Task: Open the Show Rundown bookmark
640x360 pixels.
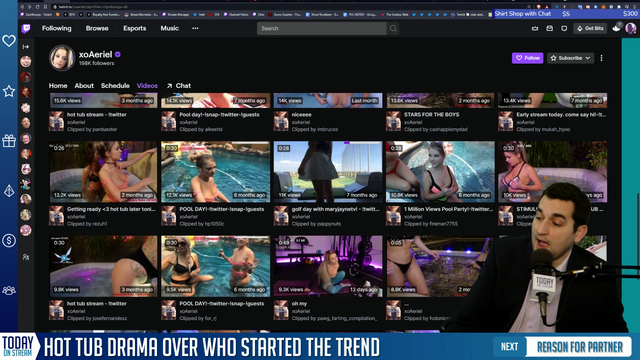Action: point(322,14)
